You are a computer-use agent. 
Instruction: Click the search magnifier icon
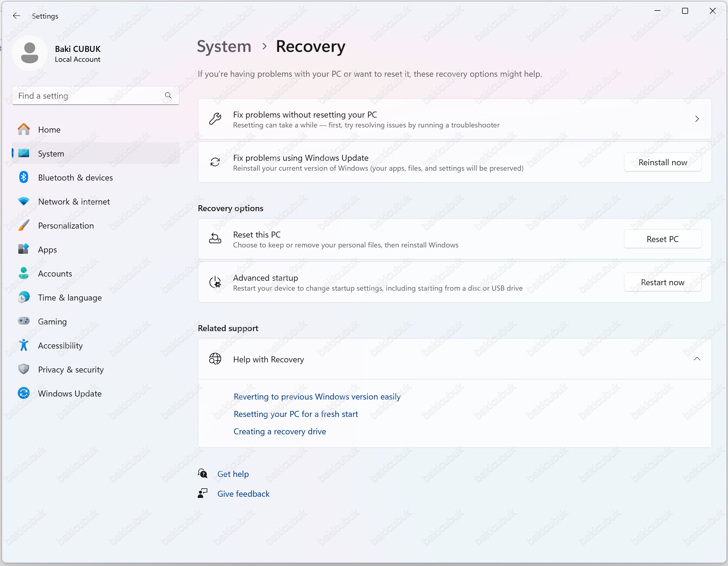[168, 96]
